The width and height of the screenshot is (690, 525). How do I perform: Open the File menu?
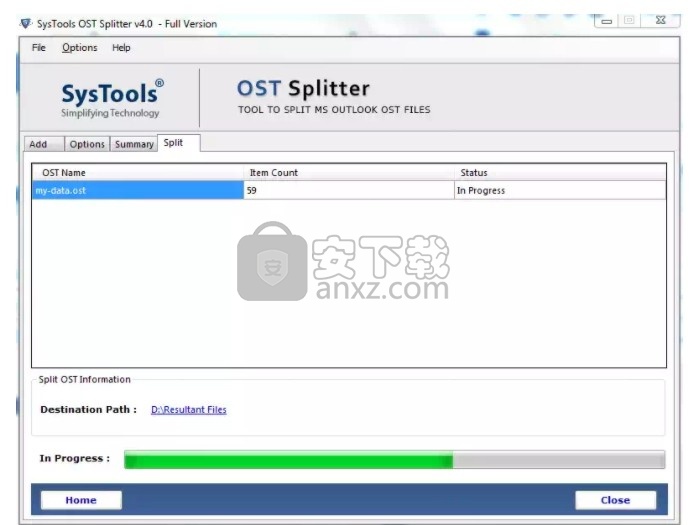pyautogui.click(x=39, y=48)
